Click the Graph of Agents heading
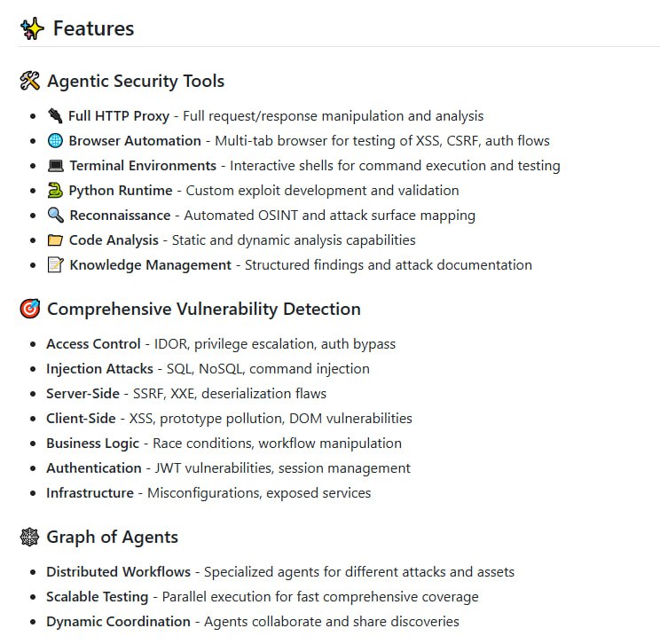Image resolution: width=660 pixels, height=644 pixels. [x=113, y=538]
